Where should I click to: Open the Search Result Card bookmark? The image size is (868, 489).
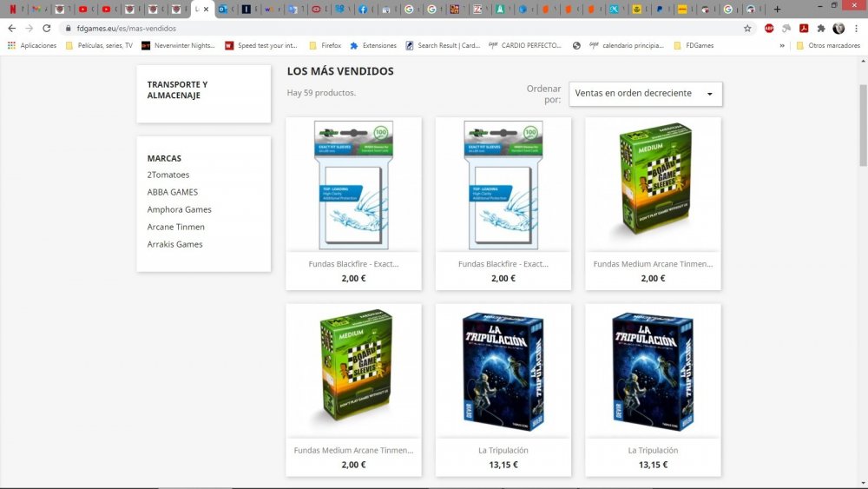(443, 45)
